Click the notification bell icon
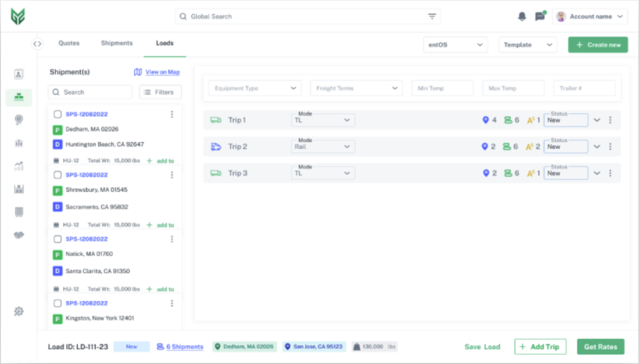Image resolution: width=639 pixels, height=364 pixels. click(522, 17)
